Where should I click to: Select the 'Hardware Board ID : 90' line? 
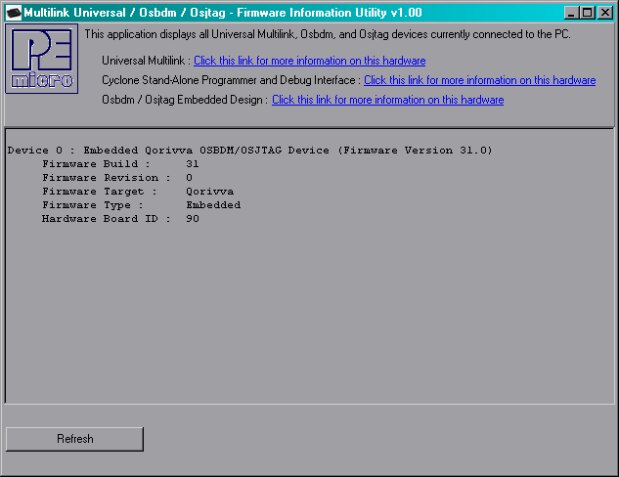120,219
